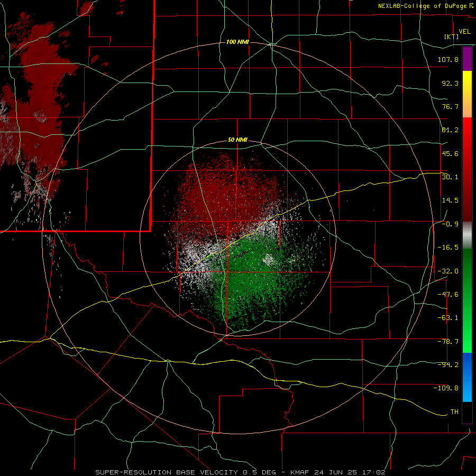This screenshot has height=476, width=476.
Task: Click the NEXLAB-College of DuPage watermark text
Action: [426, 6]
